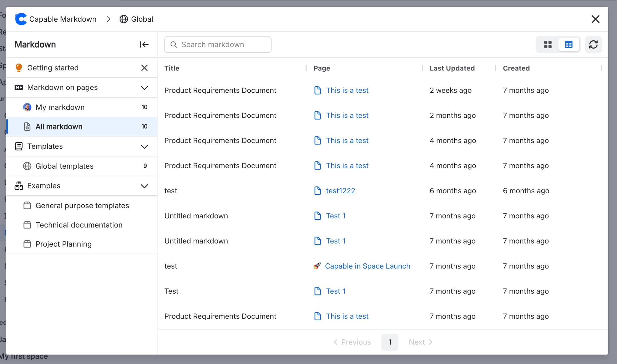The image size is (617, 364).
Task: Expand the Templates section chevron
Action: coord(144,147)
